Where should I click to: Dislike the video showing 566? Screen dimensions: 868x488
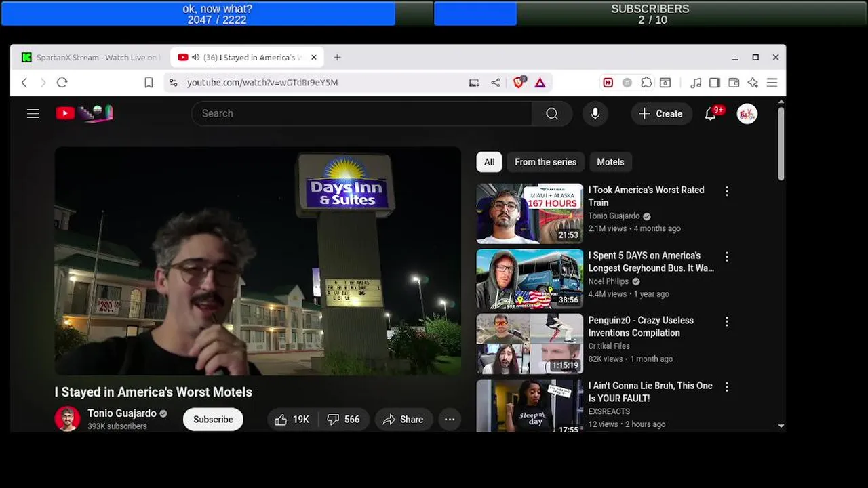coord(343,420)
